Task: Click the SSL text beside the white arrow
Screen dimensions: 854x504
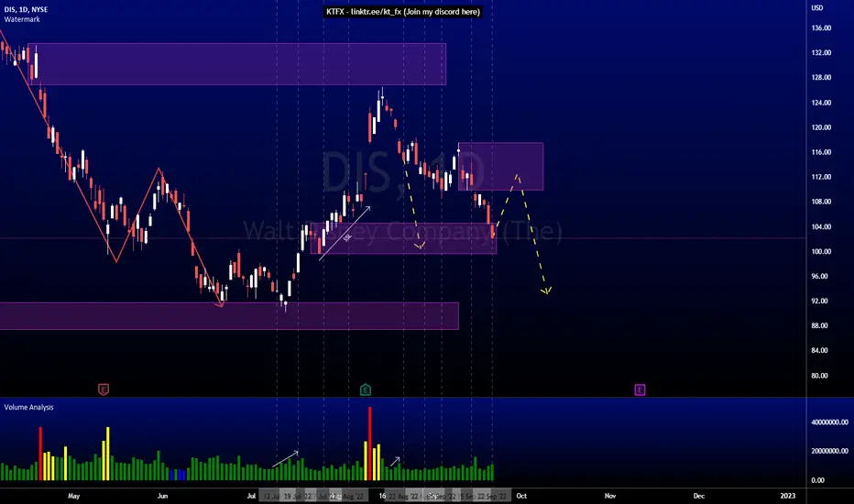Action: (347, 237)
